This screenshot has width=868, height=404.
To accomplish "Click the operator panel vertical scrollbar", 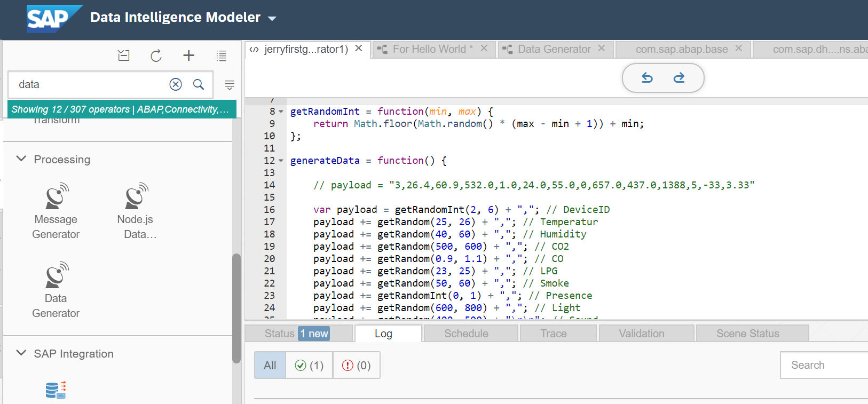I will point(236,308).
